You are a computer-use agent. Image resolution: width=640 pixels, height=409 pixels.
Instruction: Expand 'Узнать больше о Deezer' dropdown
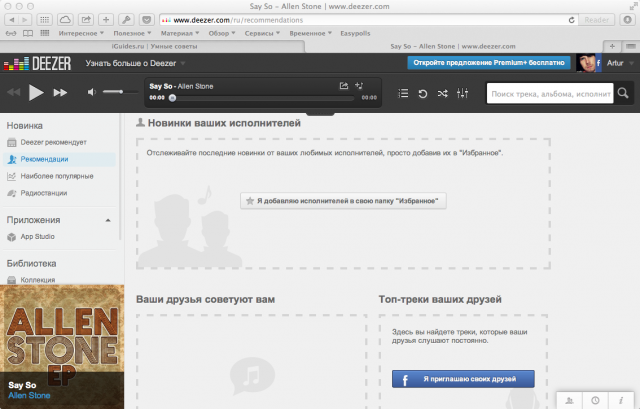[x=135, y=63]
